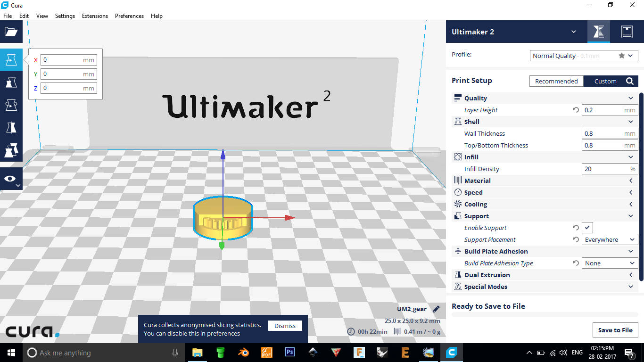Image resolution: width=644 pixels, height=362 pixels.
Task: Reset Support Placement setting
Action: 576,239
